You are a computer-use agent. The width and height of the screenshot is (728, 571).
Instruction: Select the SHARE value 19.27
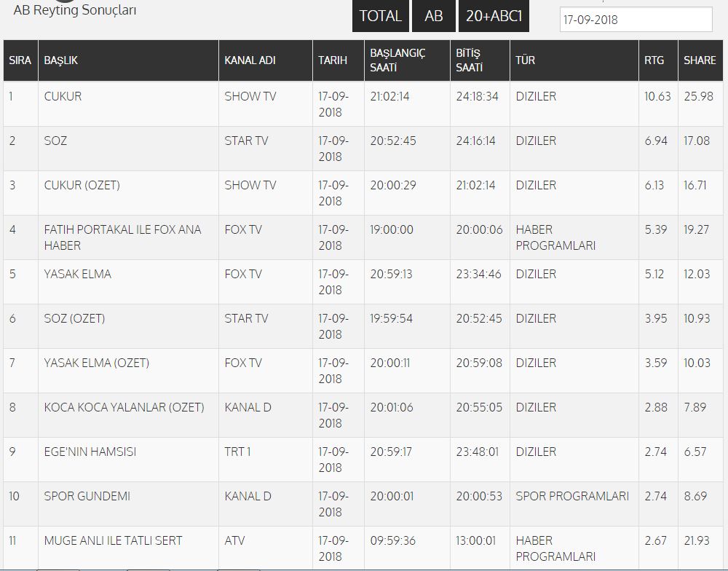[x=697, y=229]
